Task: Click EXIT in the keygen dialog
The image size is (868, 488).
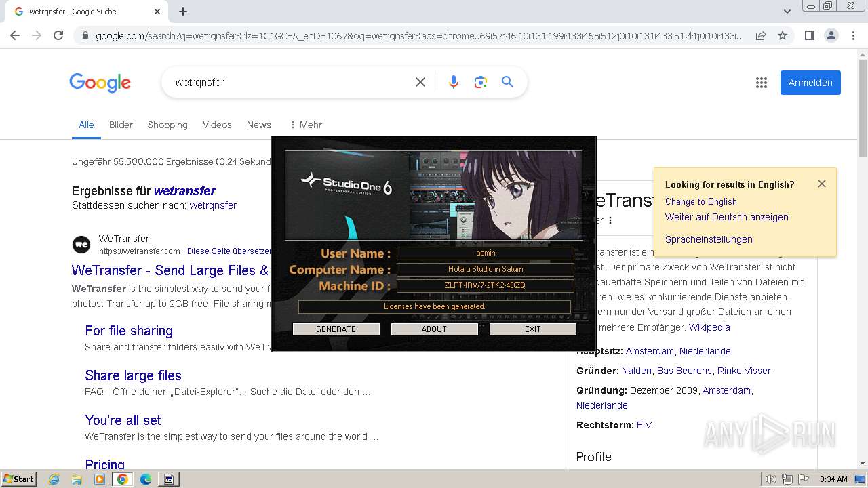Action: pyautogui.click(x=533, y=329)
